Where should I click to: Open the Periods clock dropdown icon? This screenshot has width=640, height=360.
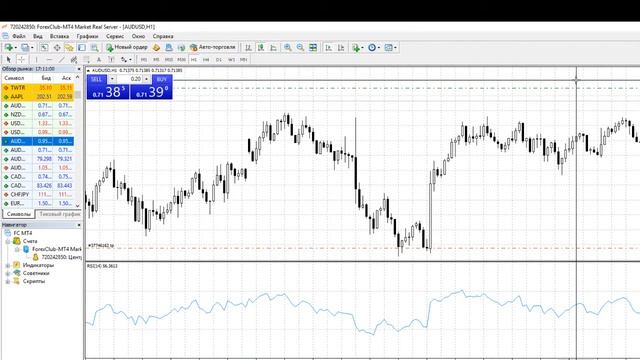click(x=373, y=48)
